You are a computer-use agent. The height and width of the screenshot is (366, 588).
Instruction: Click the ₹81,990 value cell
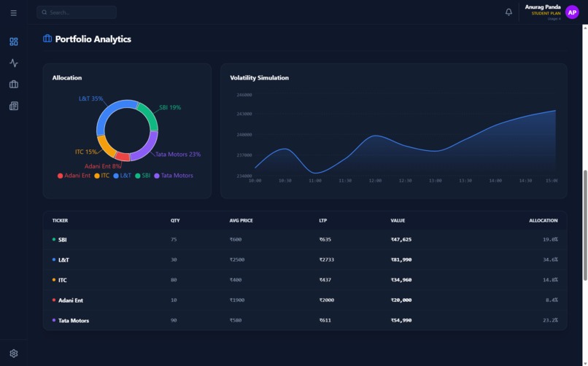tap(401, 260)
